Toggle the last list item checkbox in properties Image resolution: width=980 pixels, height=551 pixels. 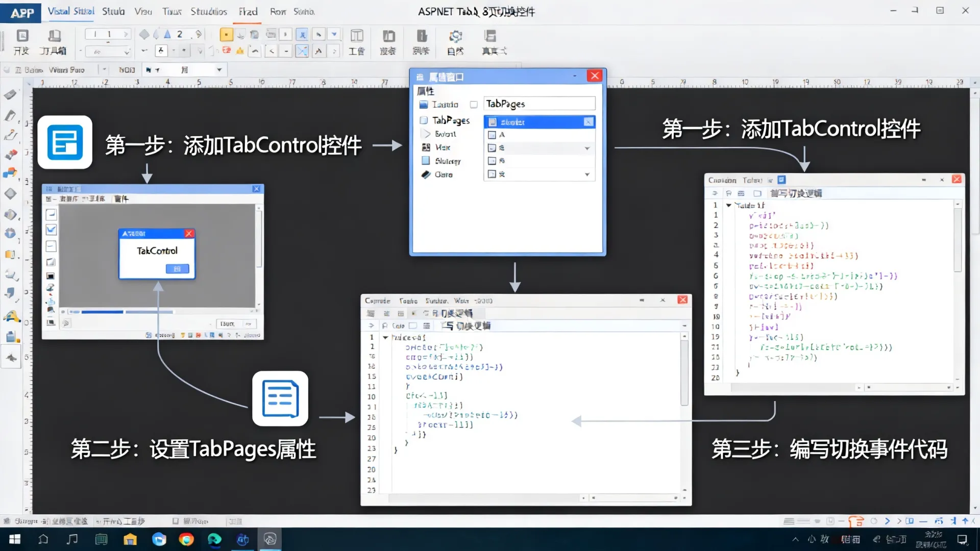pyautogui.click(x=492, y=174)
